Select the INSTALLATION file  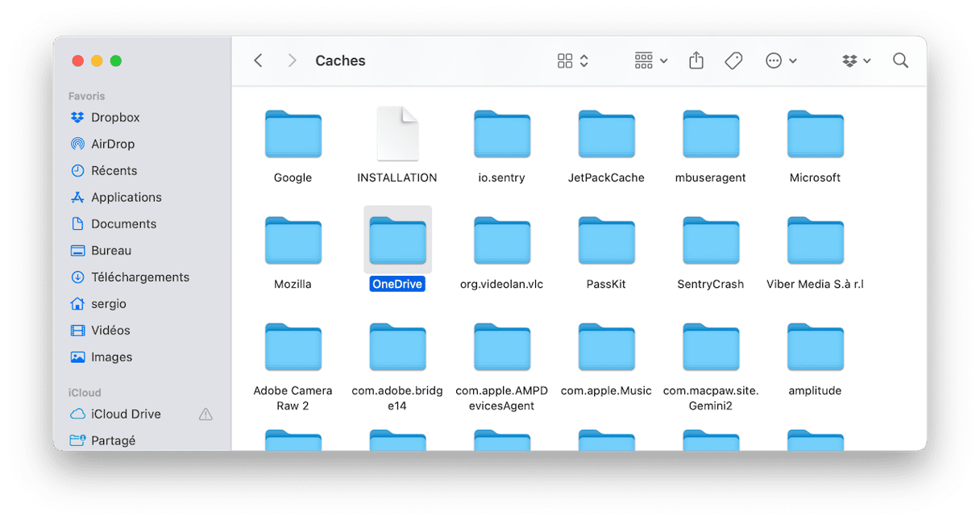click(x=397, y=134)
